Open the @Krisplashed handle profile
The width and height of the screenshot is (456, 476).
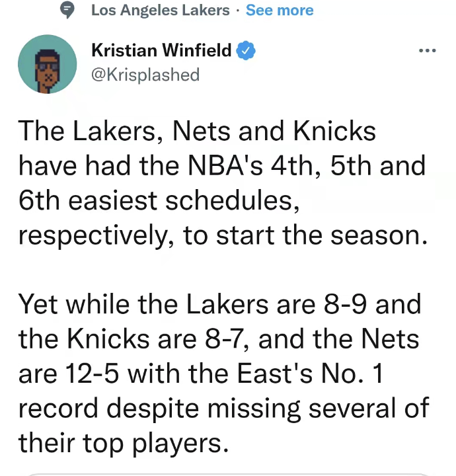(x=145, y=75)
